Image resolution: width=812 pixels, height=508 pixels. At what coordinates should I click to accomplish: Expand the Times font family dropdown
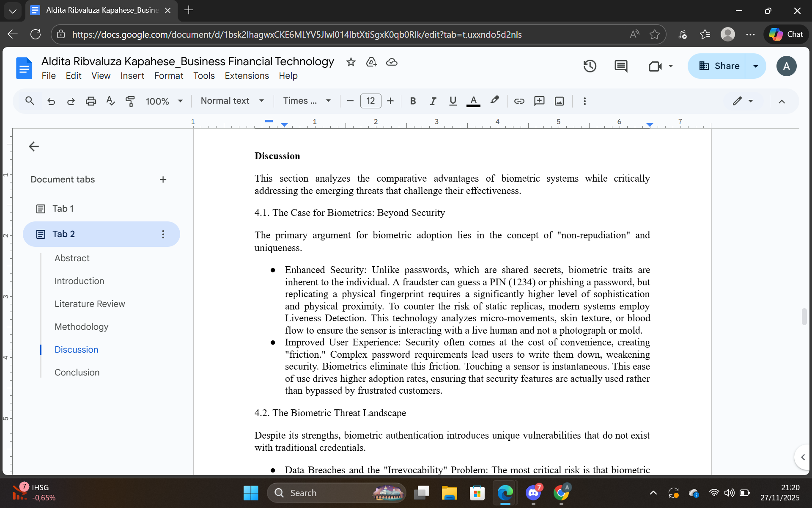(307, 101)
